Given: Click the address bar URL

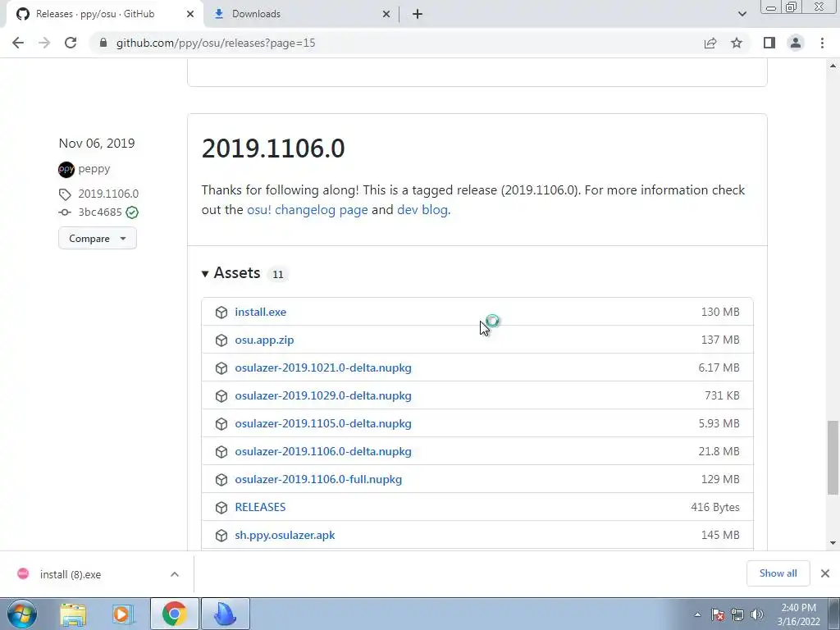Looking at the screenshot, I should [x=216, y=43].
